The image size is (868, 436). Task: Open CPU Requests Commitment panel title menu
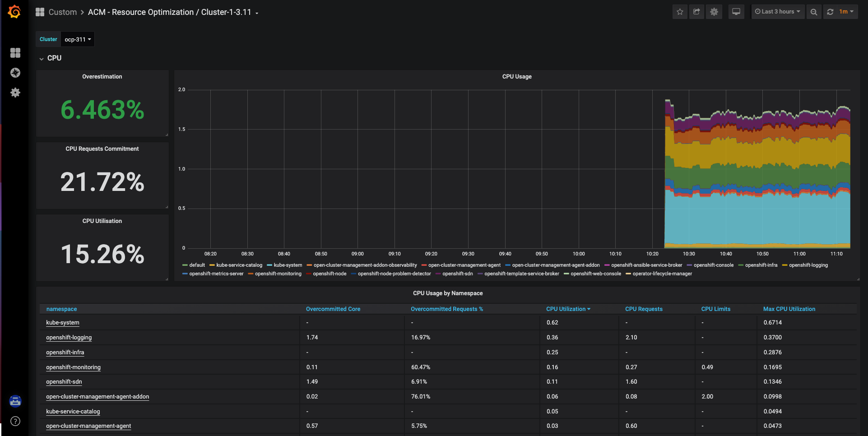102,149
